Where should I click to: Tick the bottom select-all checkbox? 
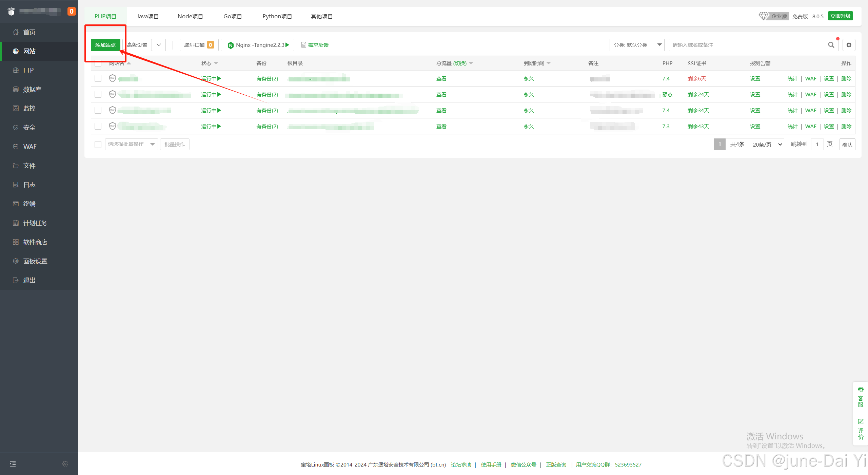click(x=98, y=145)
